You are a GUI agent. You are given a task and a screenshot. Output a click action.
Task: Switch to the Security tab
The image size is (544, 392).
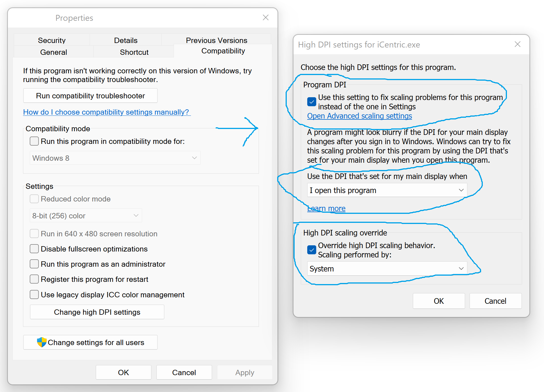coord(52,40)
